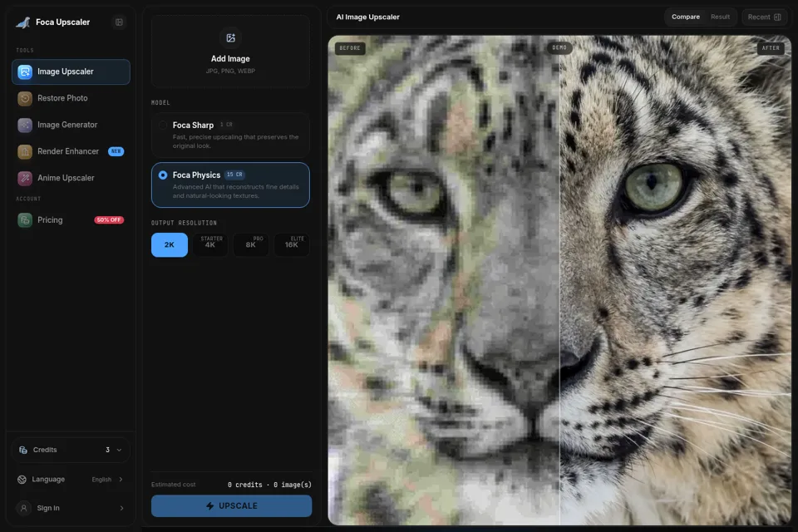The image size is (798, 532).
Task: Click the 15 CR badge on Foca Physics
Action: click(234, 175)
